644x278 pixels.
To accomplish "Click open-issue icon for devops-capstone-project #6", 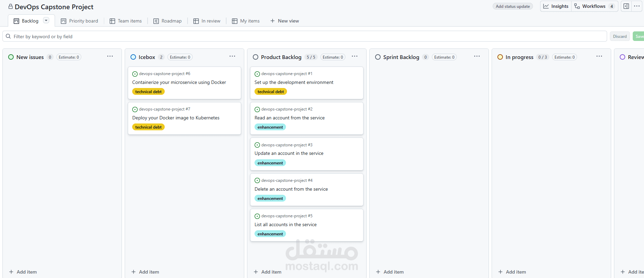I will click(135, 74).
